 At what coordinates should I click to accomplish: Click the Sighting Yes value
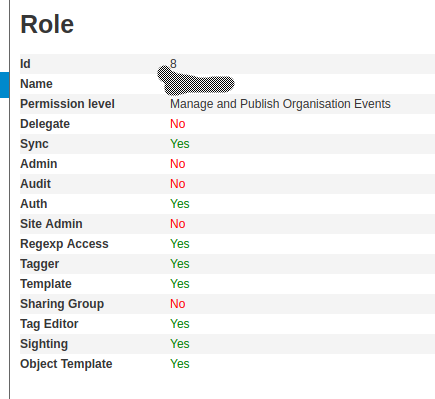click(x=180, y=344)
